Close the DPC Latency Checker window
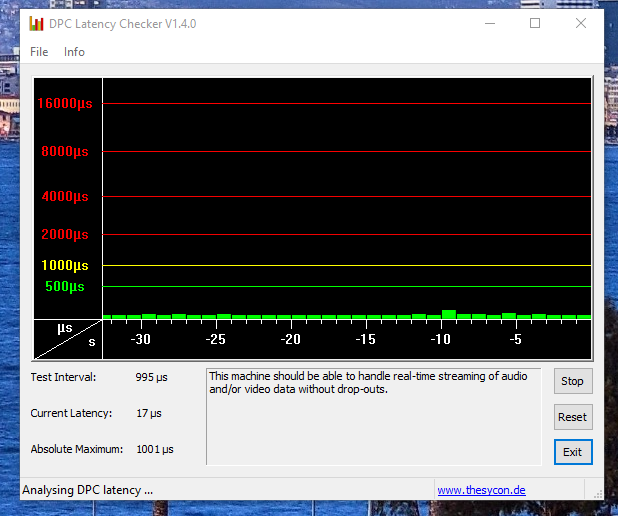 point(581,24)
